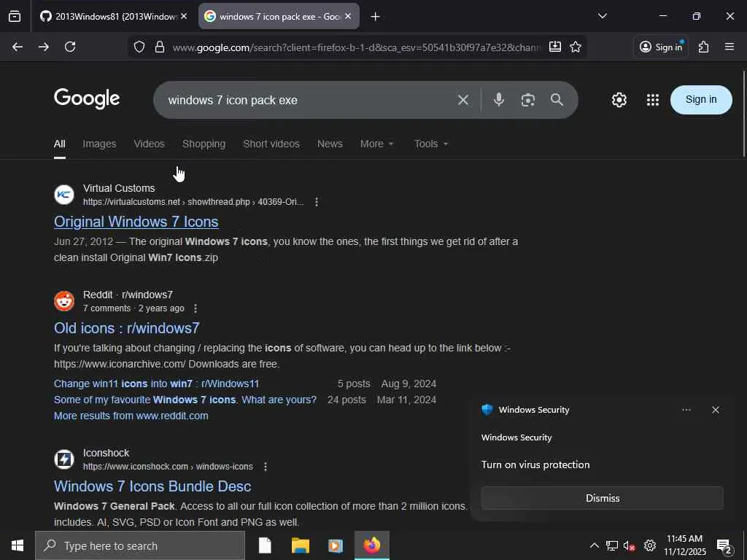Close the Windows Security notification
The height and width of the screenshot is (560, 747).
coord(716,410)
